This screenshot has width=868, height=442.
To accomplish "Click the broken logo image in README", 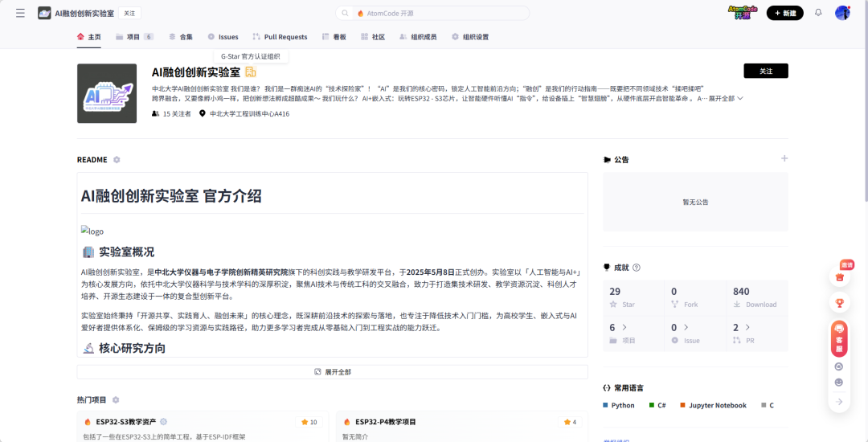I will point(92,231).
